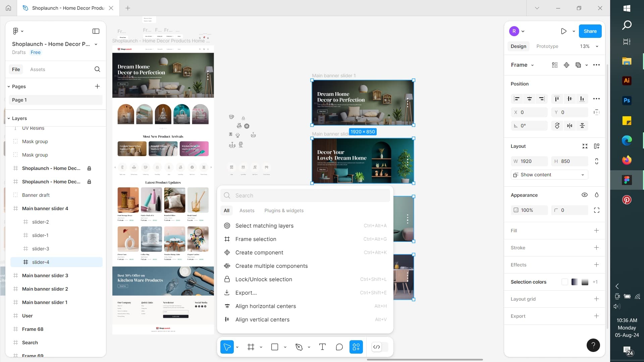Choose Create component from actions menu

coord(305,252)
